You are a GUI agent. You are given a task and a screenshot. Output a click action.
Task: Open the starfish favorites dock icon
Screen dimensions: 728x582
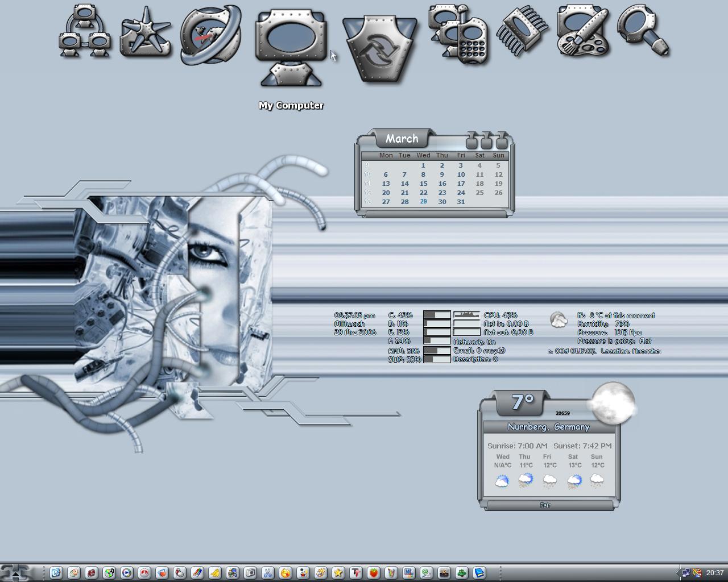[x=146, y=32]
